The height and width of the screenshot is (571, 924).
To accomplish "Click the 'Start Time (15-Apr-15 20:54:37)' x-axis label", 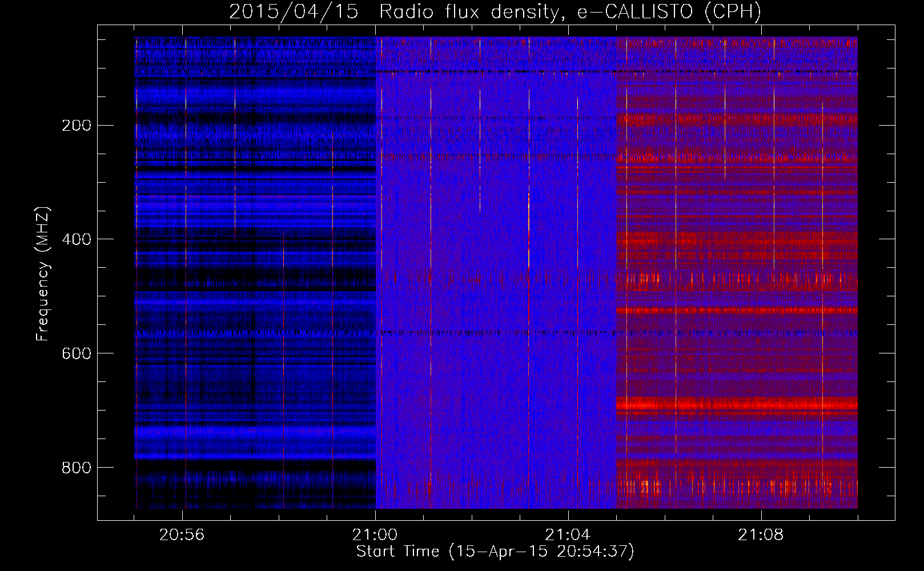I will 495,552.
